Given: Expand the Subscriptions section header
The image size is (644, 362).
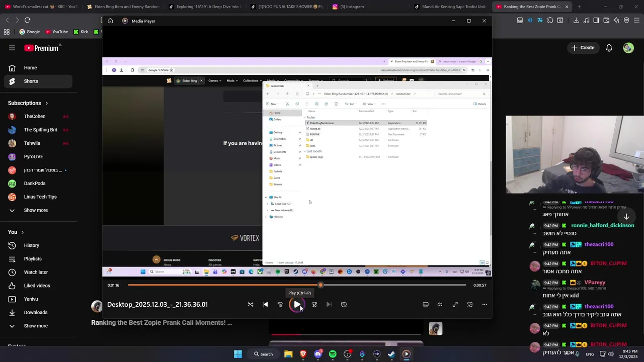Looking at the screenshot, I should click(x=28, y=103).
